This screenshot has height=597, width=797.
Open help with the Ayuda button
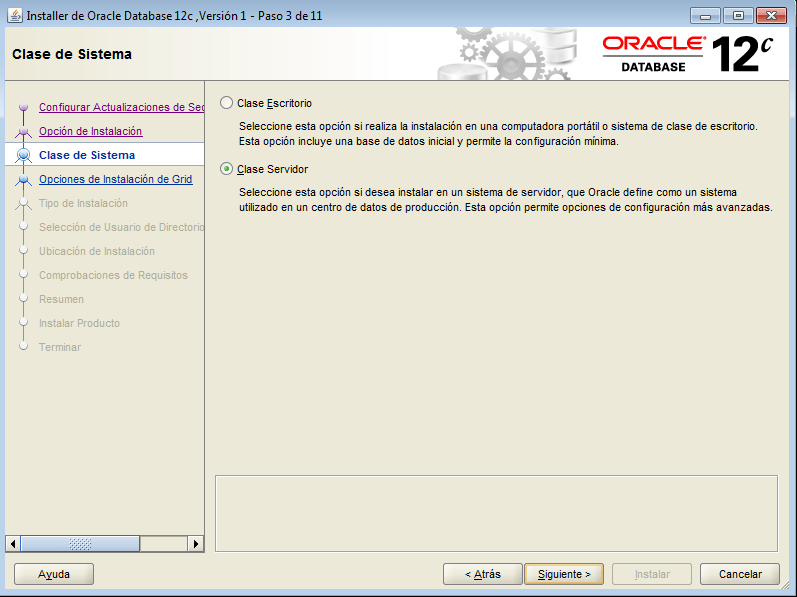tap(54, 574)
